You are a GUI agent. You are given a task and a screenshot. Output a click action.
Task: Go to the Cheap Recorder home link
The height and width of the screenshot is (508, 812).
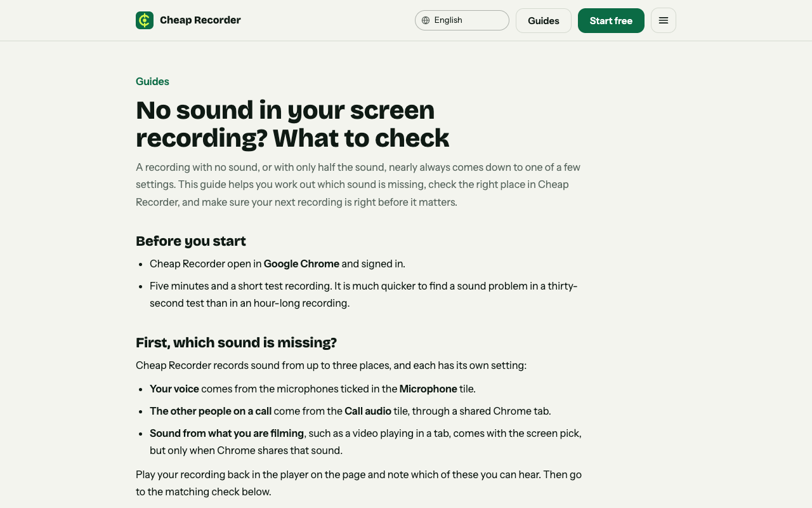(188, 20)
